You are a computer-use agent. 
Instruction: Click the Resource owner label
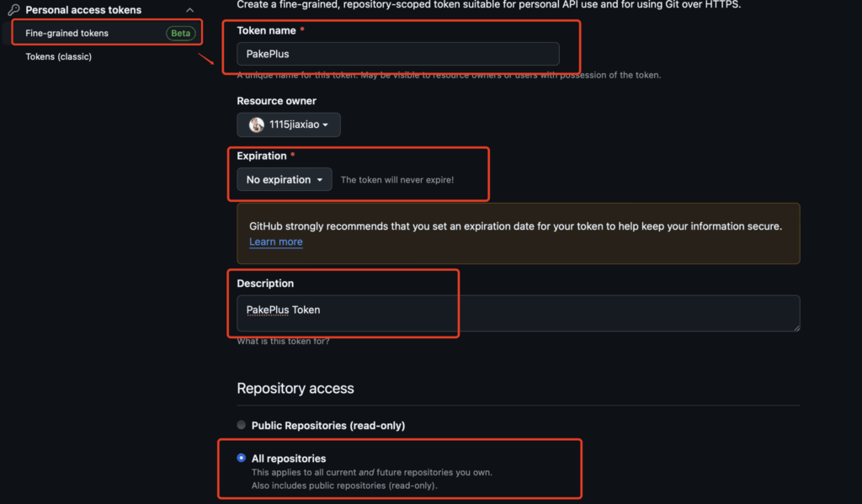[276, 101]
